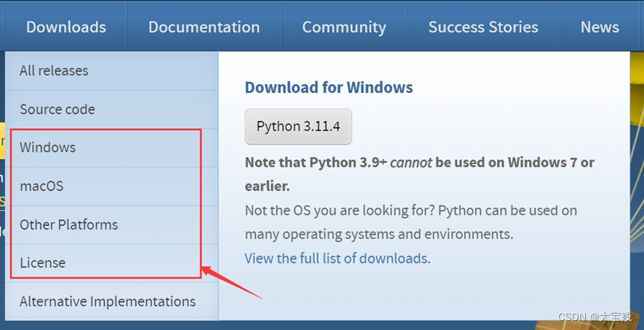Open the License entry in submenu
Image resolution: width=644 pixels, height=330 pixels.
pyautogui.click(x=112, y=263)
